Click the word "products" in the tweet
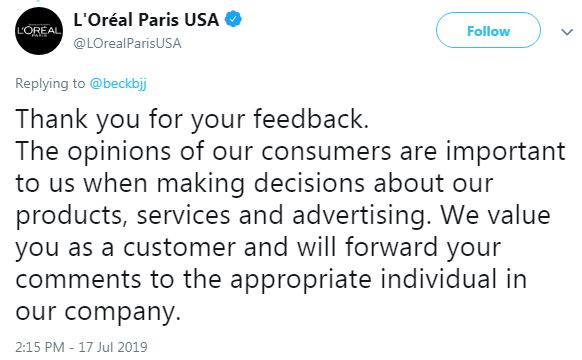The height and width of the screenshot is (360, 582). tap(69, 216)
